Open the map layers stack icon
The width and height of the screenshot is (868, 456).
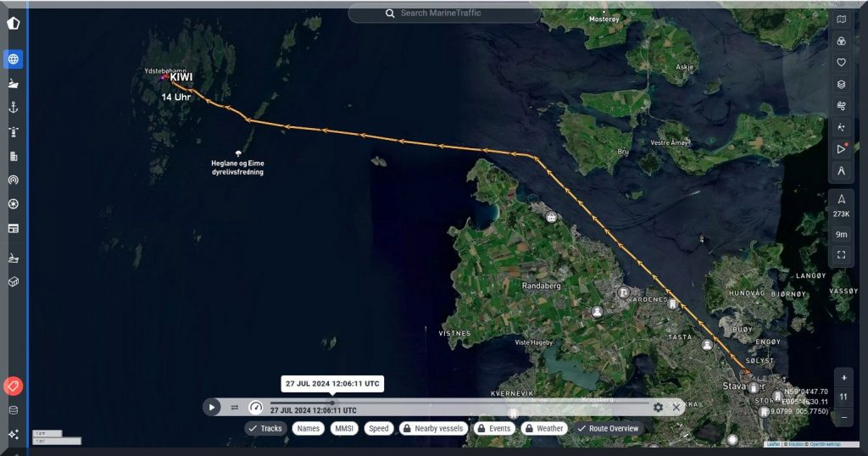[x=841, y=84]
